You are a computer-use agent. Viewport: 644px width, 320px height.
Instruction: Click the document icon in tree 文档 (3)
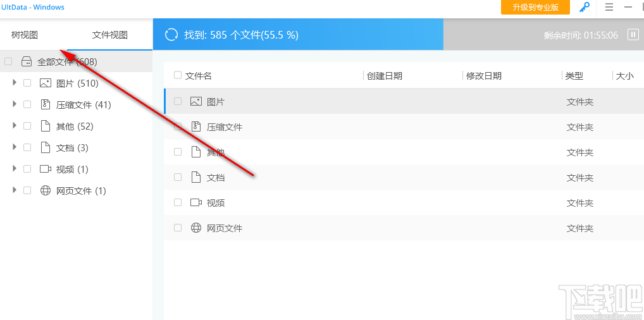pos(45,147)
